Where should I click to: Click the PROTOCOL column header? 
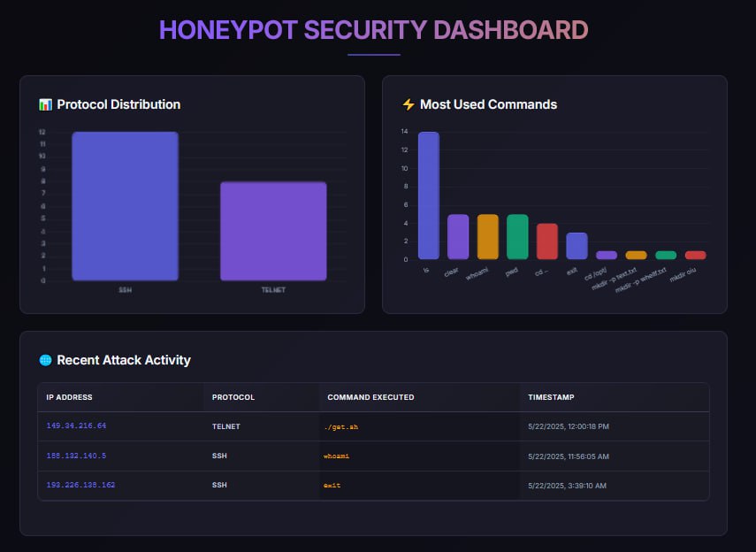(233, 397)
